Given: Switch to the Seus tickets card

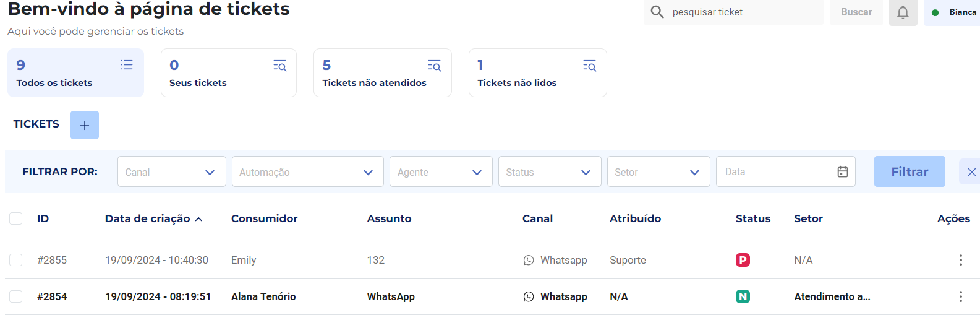Looking at the screenshot, I should 228,73.
